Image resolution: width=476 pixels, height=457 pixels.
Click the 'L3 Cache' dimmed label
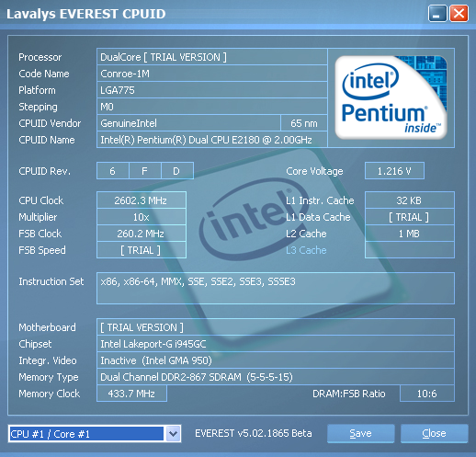click(x=306, y=250)
